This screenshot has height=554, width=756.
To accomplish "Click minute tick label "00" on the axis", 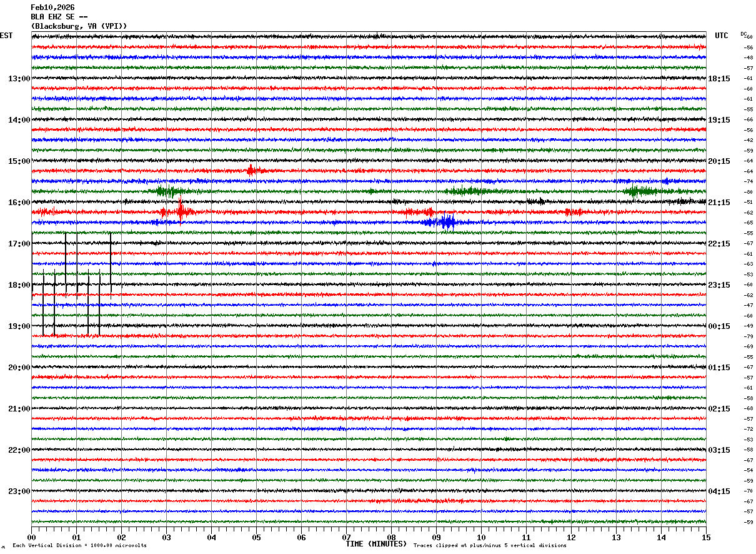I will 31,538.
